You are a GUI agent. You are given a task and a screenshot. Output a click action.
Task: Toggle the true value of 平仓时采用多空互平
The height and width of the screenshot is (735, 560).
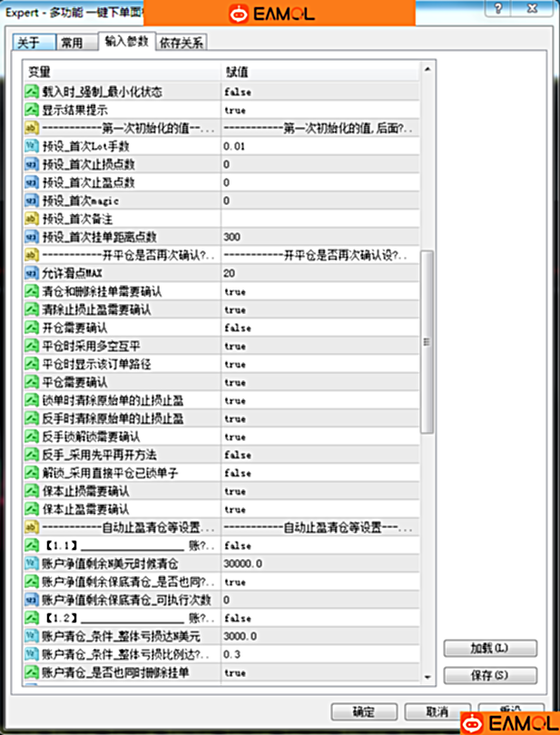tap(235, 346)
